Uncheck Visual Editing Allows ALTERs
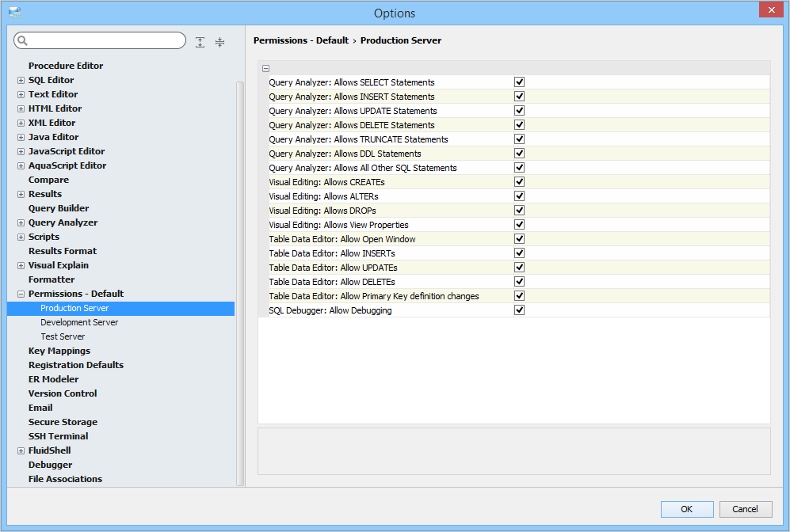Screen dimensions: 790x532 [520, 196]
